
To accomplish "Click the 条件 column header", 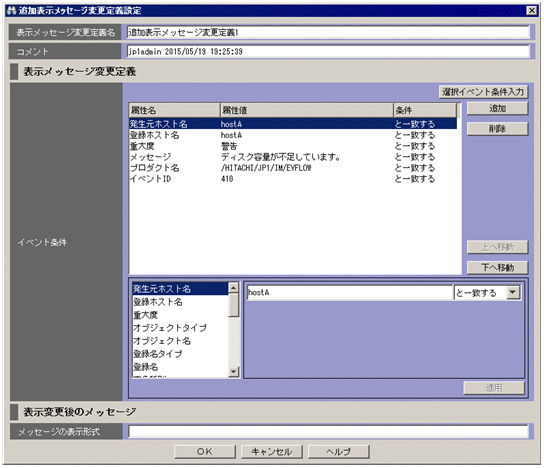I will (x=425, y=110).
